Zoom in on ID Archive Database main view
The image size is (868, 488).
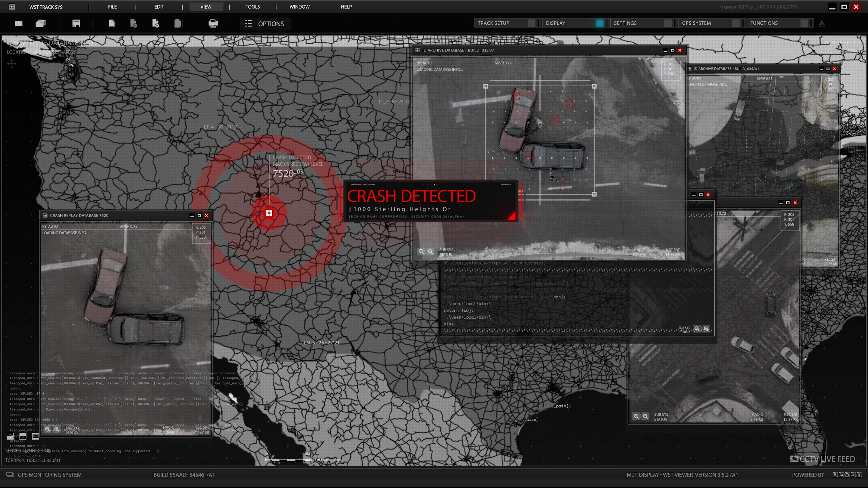430,252
